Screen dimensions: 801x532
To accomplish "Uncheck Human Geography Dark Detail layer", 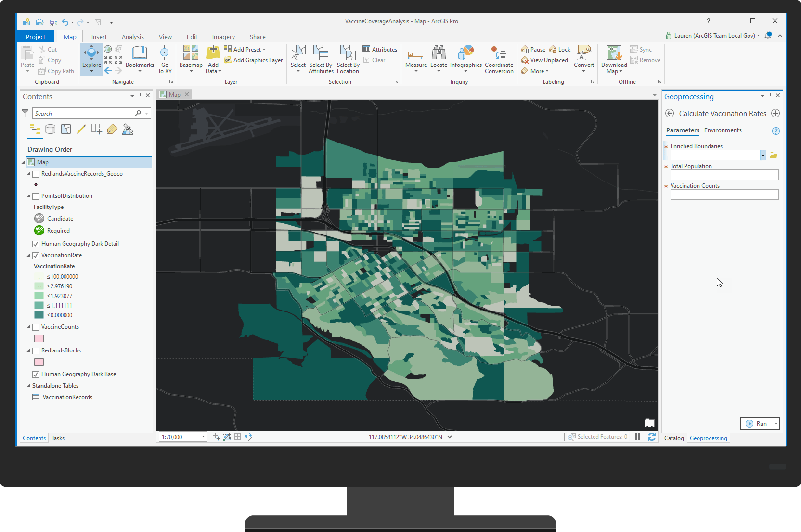I will point(36,244).
